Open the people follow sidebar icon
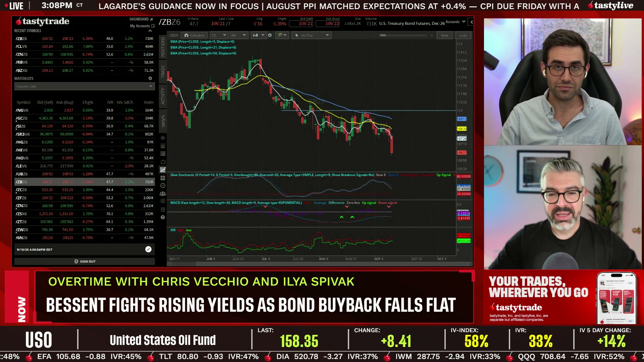This screenshot has width=644, height=362. pos(163,193)
